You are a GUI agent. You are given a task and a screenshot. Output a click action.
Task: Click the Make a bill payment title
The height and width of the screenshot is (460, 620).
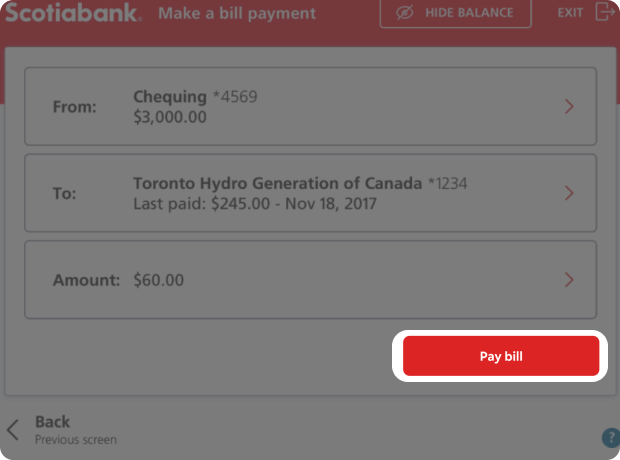237,14
